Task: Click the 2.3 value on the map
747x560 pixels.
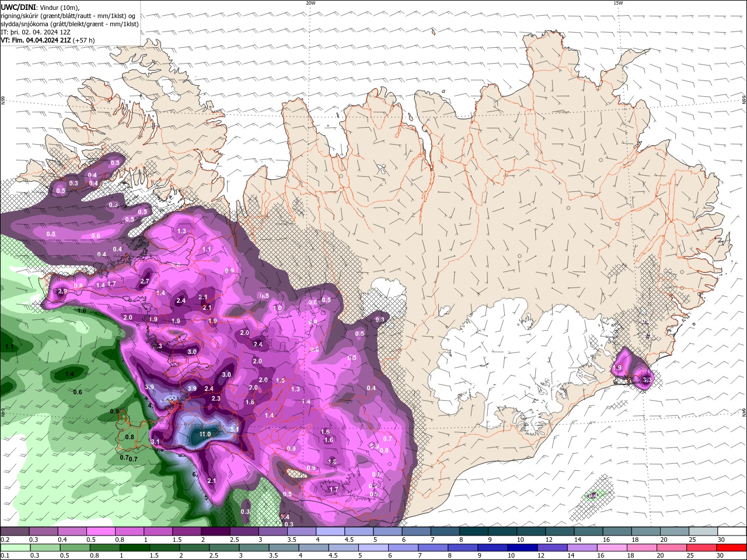Action: (x=216, y=398)
